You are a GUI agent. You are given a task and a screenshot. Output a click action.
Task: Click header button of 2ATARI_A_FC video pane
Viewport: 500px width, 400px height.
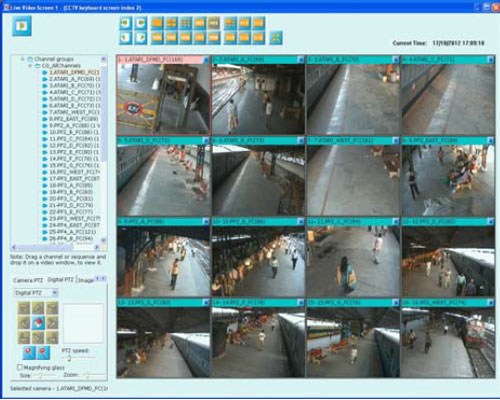click(x=301, y=60)
